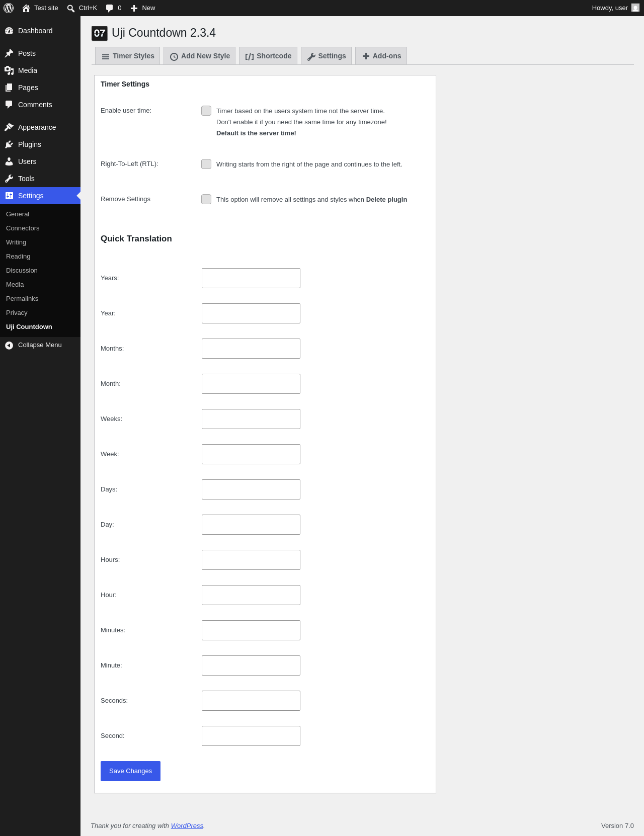Toggle the Right-To-Left (RTL) checkbox
Image resolution: width=644 pixels, height=836 pixels.
click(206, 164)
